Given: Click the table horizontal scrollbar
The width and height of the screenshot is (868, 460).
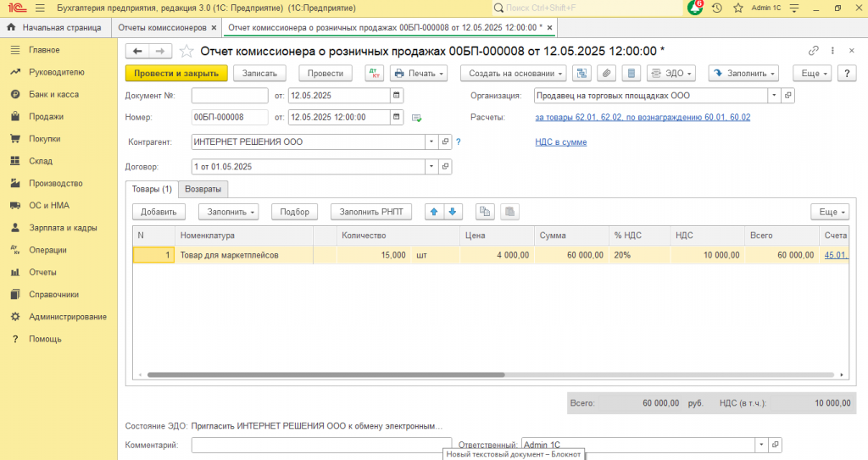Looking at the screenshot, I should coord(326,374).
